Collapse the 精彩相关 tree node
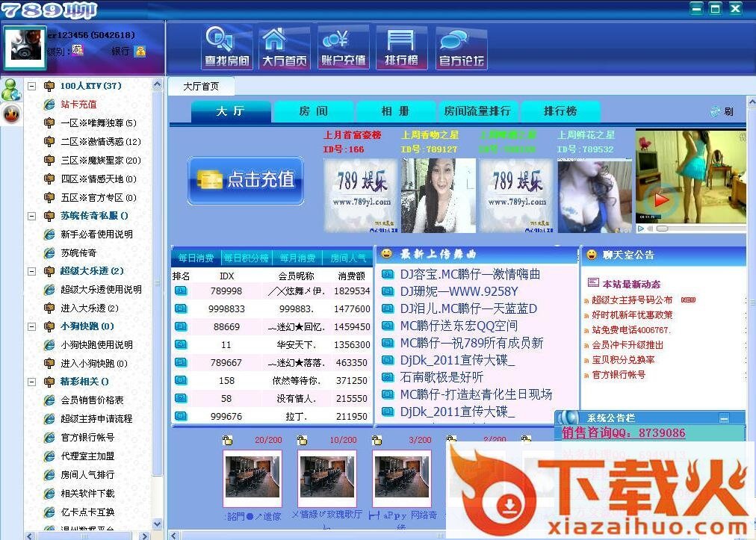 32,382
